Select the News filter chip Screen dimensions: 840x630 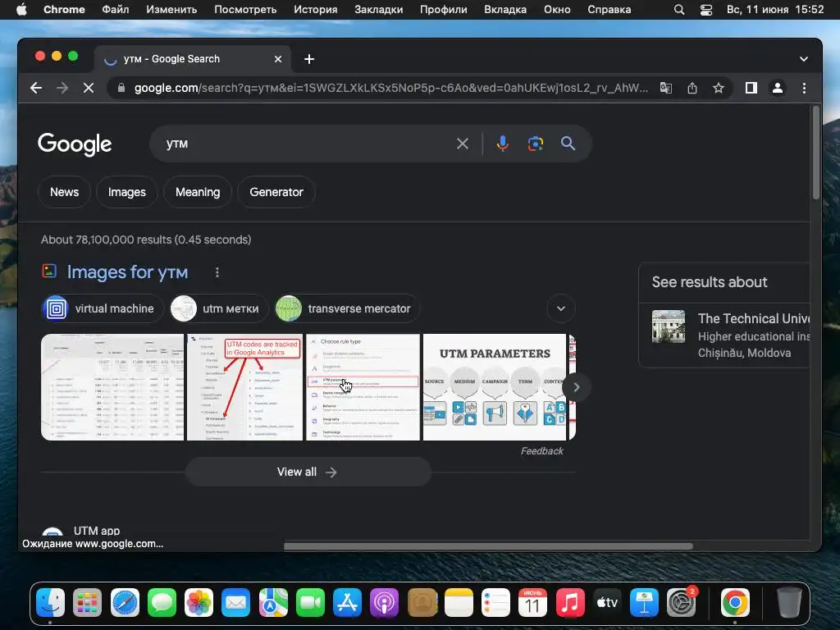point(64,192)
